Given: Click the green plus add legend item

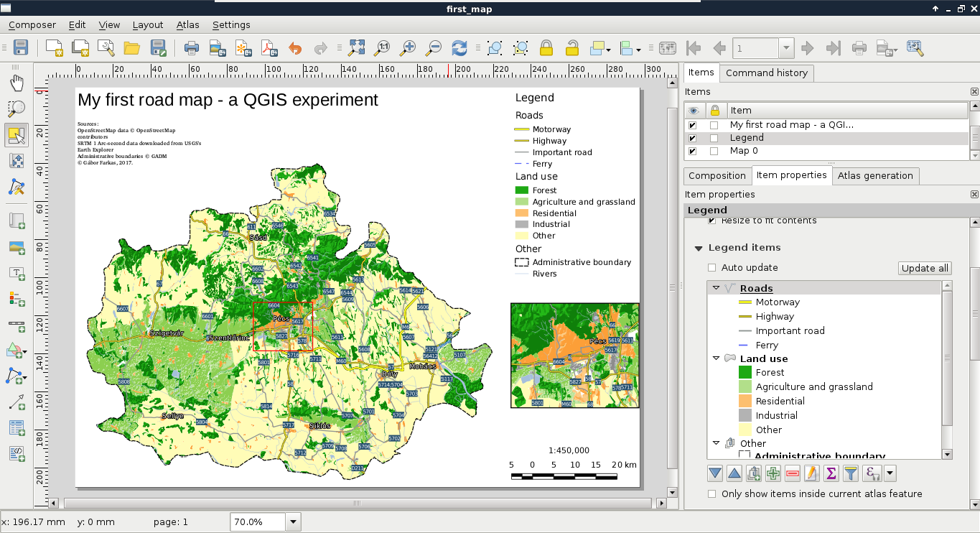Looking at the screenshot, I should point(773,473).
